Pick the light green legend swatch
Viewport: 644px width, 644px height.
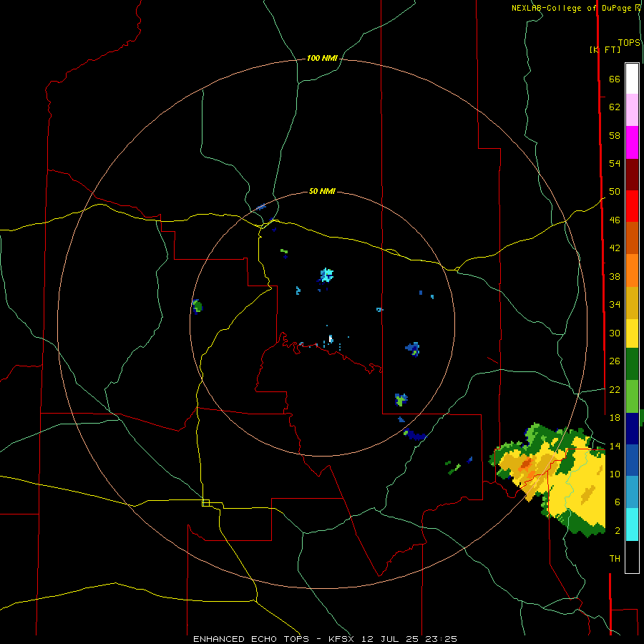pos(632,396)
